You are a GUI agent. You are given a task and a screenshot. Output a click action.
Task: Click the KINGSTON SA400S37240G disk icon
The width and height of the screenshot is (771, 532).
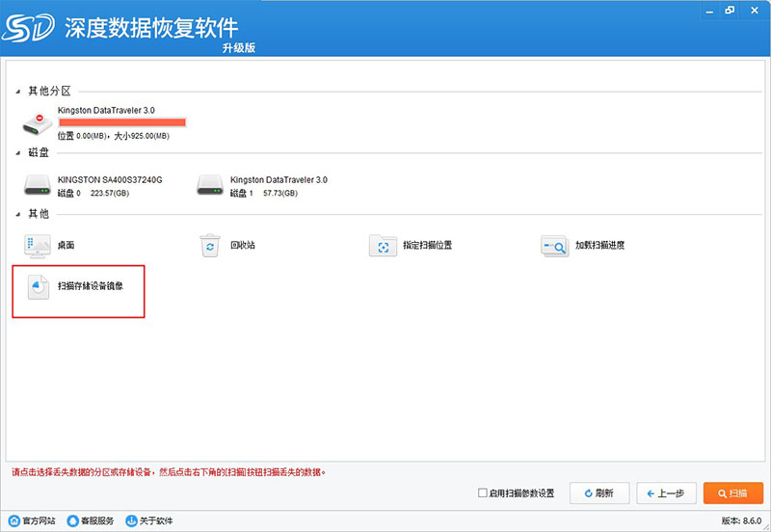click(x=38, y=185)
